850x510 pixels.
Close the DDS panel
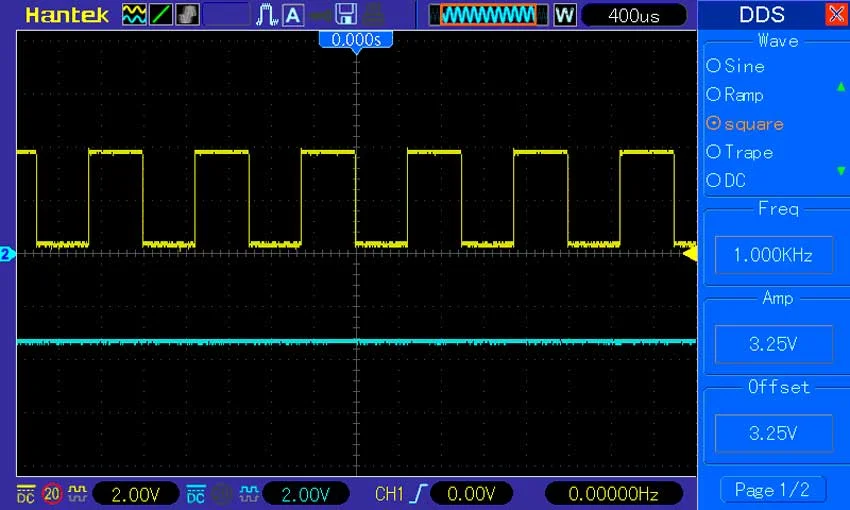coord(836,14)
